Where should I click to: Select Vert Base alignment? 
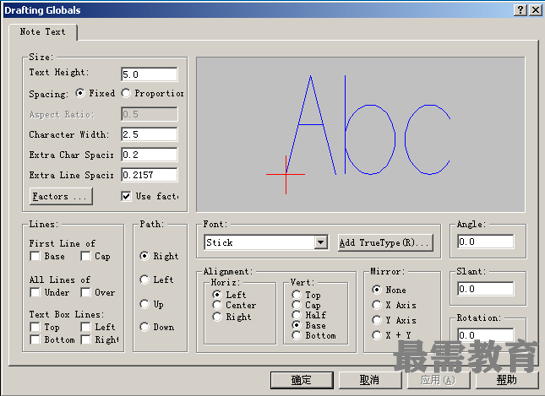pos(296,325)
